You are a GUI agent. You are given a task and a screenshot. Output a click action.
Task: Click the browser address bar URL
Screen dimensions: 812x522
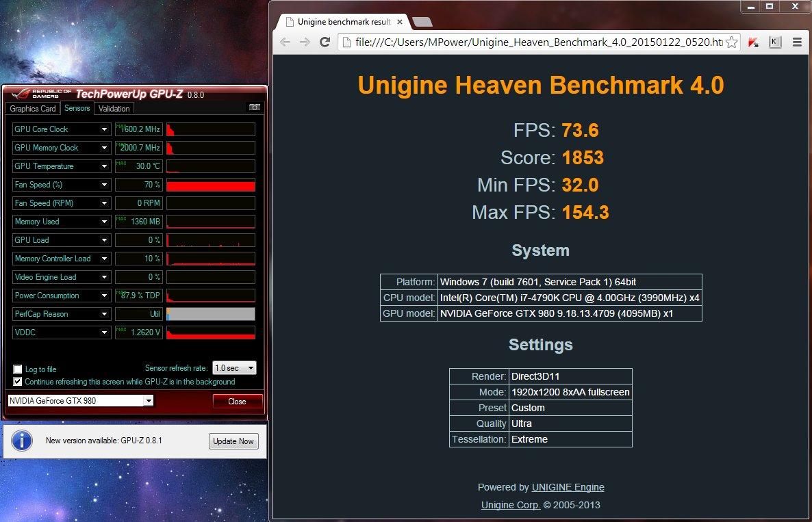point(539,42)
